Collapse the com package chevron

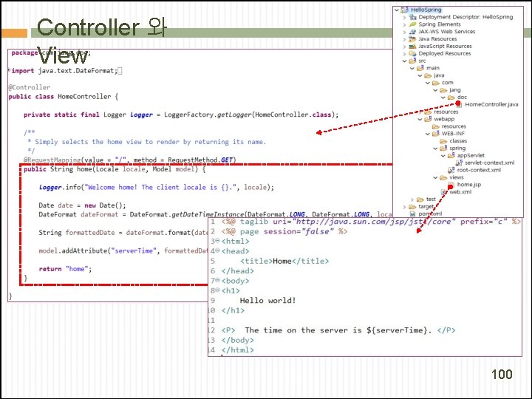coord(428,83)
